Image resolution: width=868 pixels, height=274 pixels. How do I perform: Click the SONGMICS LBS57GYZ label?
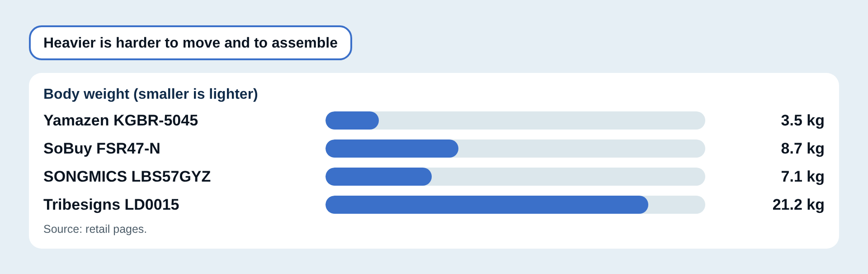[x=127, y=177]
